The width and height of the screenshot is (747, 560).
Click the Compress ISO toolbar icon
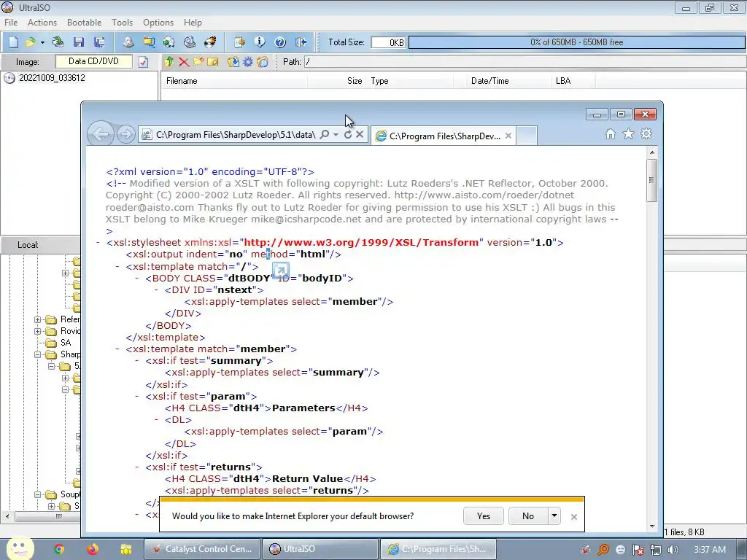[x=149, y=42]
